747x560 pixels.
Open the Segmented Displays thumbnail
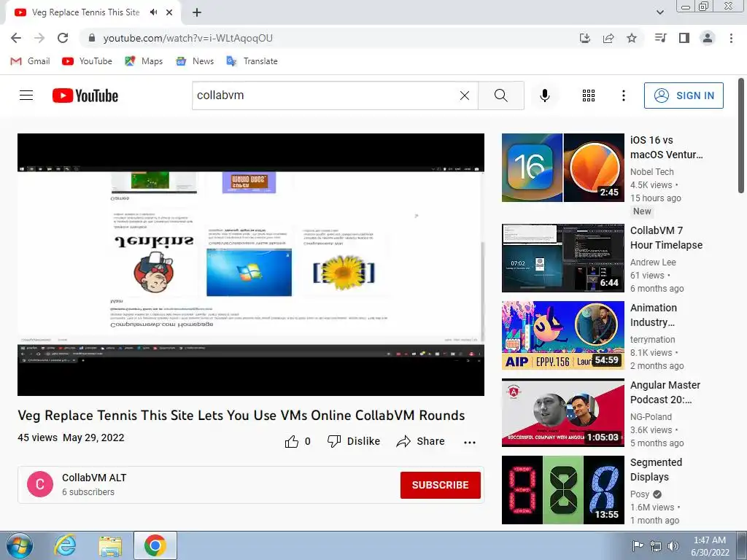coord(562,490)
